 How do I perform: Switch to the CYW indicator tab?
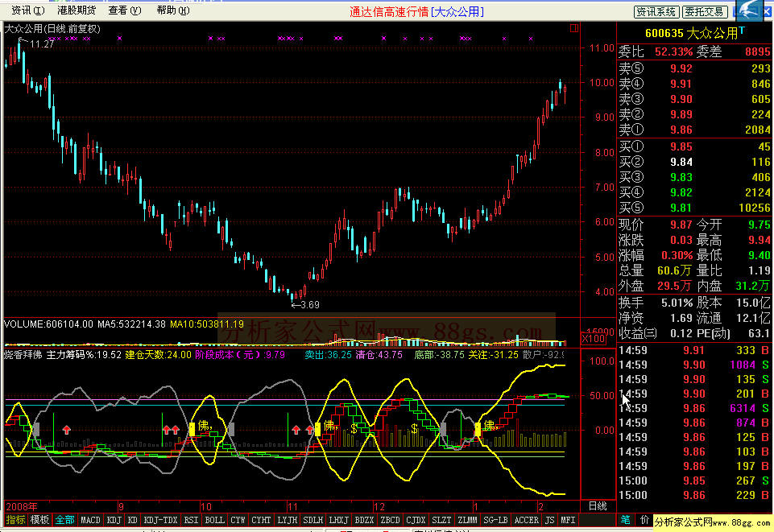click(x=238, y=520)
